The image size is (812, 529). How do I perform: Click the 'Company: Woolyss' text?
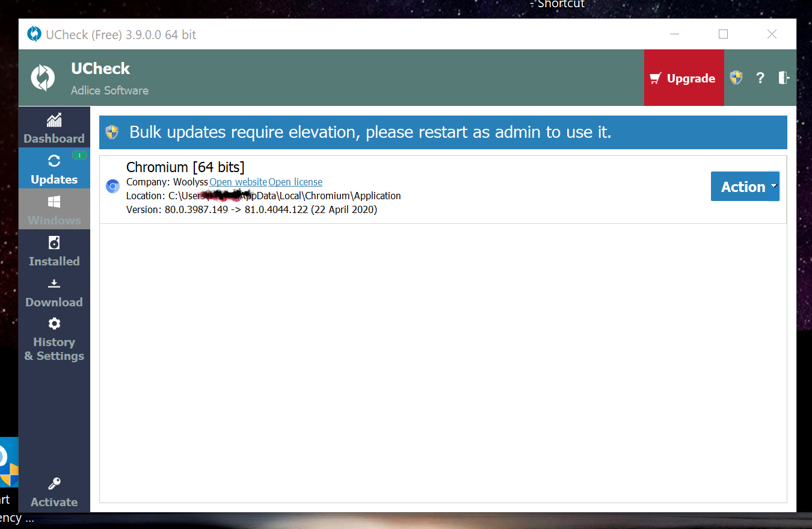coord(167,182)
